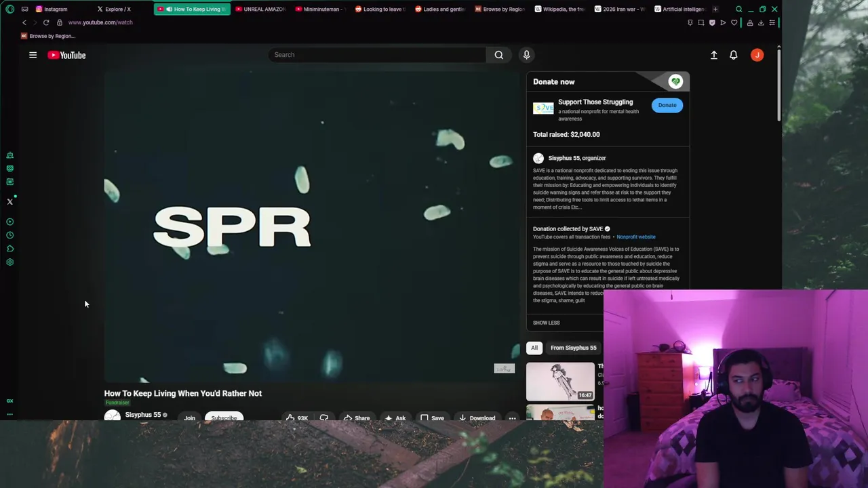Save the video to a playlist
This screenshot has width=868, height=488.
click(432, 418)
